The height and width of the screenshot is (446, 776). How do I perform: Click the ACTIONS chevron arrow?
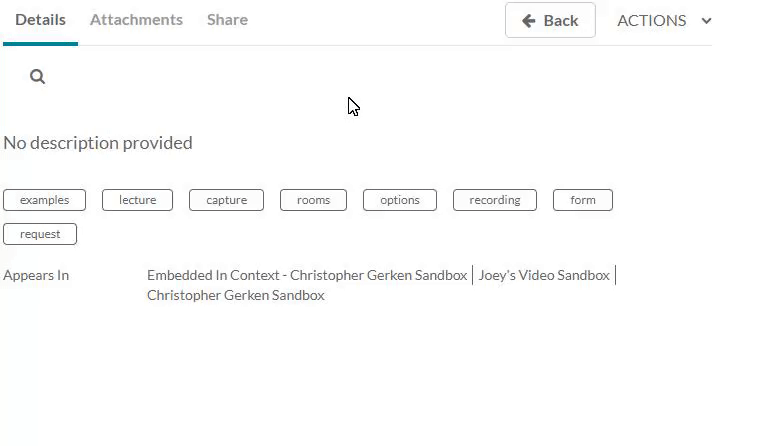[706, 21]
